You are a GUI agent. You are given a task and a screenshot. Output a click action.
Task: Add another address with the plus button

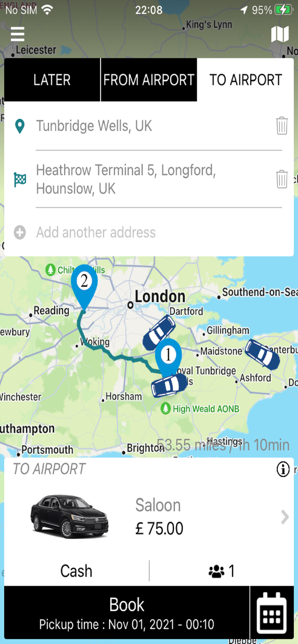coord(20,232)
